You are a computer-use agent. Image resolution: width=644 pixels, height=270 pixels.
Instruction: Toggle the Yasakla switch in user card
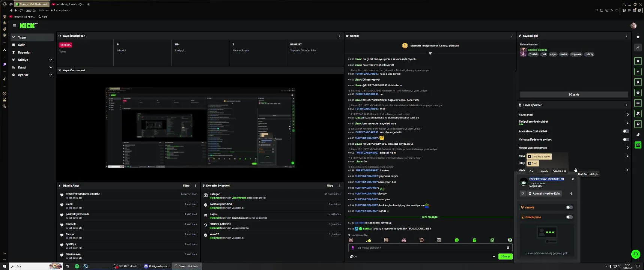point(569,207)
